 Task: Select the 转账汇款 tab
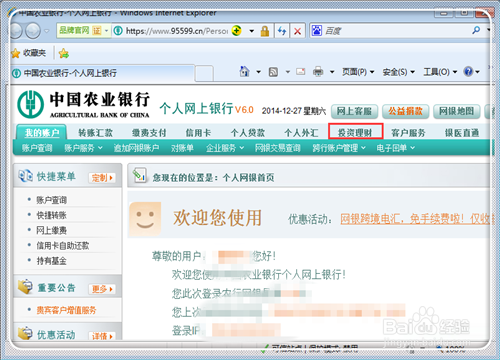point(95,133)
